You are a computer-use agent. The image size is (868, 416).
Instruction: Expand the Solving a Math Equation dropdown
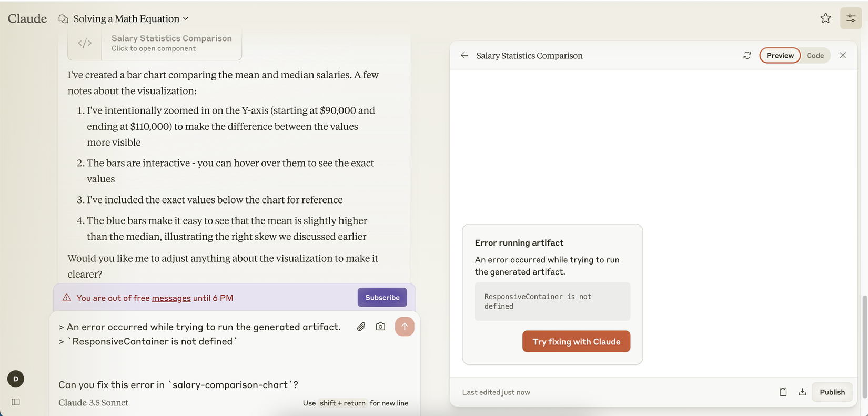point(131,19)
